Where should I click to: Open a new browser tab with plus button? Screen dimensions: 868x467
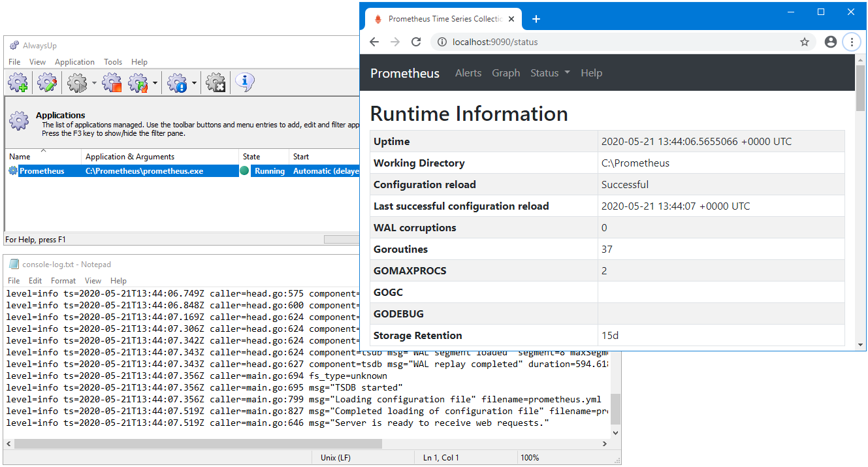(x=536, y=19)
